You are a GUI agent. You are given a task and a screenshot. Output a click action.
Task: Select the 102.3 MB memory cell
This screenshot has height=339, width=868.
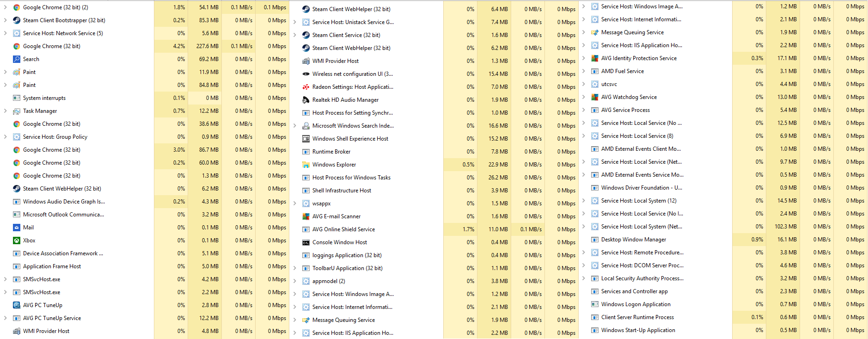tap(783, 227)
